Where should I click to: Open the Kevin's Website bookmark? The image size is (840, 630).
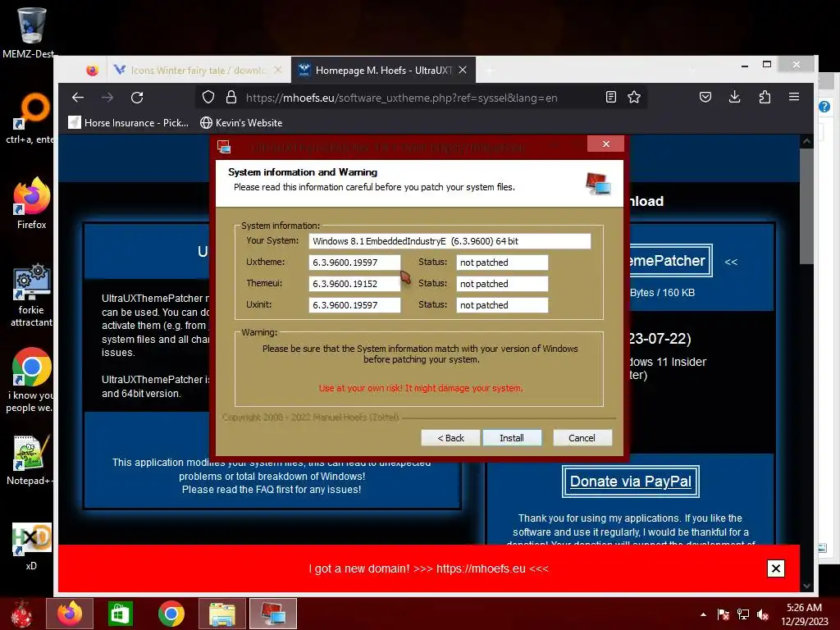pyautogui.click(x=241, y=123)
